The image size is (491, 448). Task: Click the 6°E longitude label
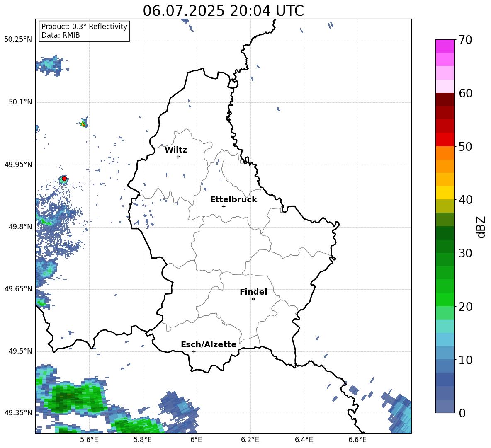pos(196,440)
